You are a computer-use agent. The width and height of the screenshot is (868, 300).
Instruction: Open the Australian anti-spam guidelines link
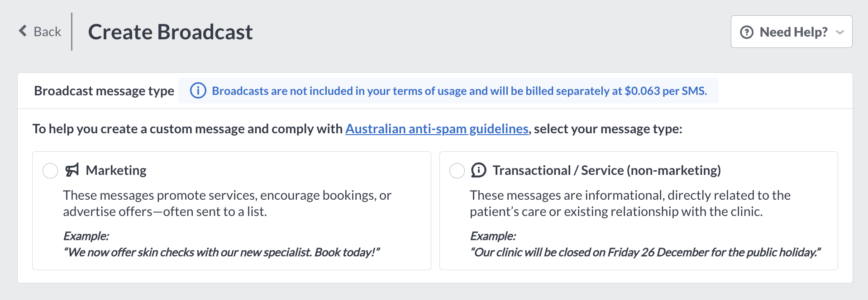click(437, 129)
